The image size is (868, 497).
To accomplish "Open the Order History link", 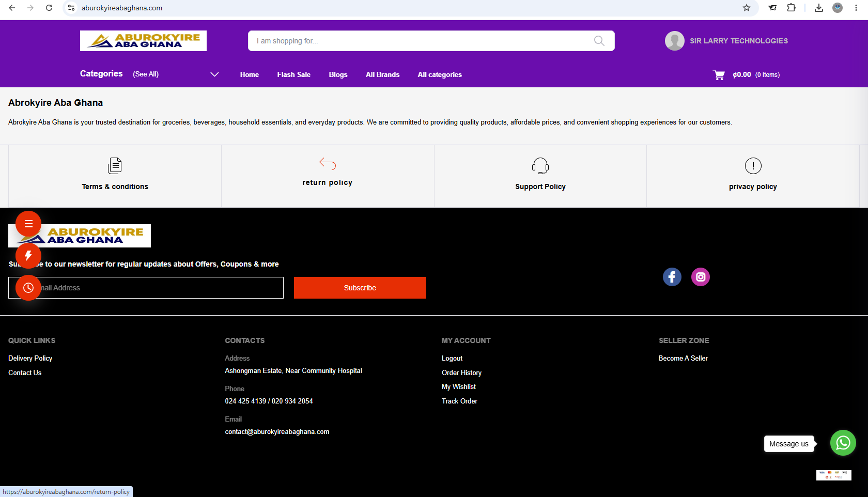I will point(461,372).
